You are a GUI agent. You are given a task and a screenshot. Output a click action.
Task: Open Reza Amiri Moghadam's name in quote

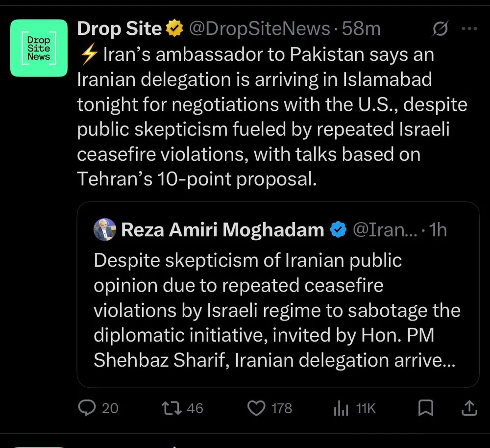[222, 230]
